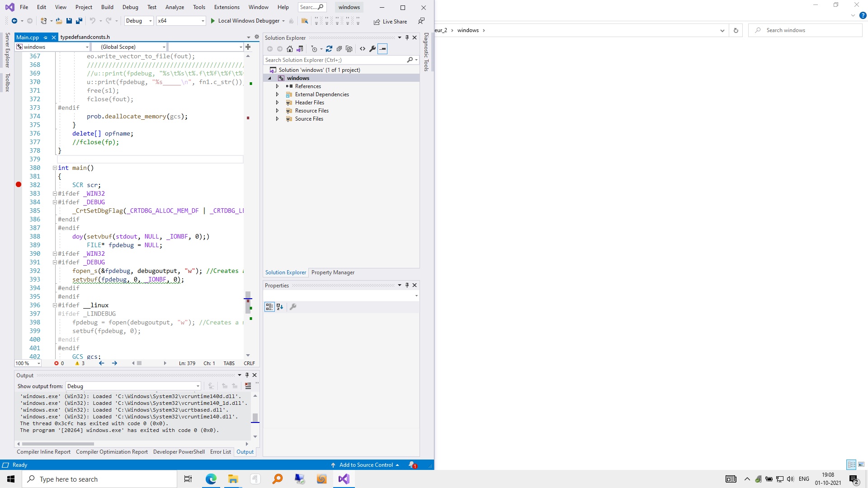
Task: Switch to the Property Manager tab
Action: coord(333,272)
